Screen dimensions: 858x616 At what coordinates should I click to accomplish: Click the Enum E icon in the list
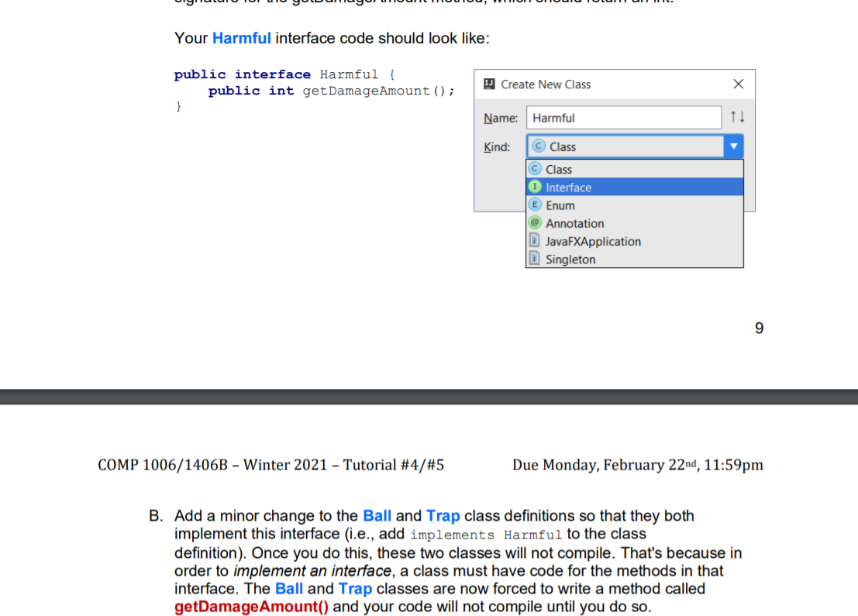tap(533, 205)
